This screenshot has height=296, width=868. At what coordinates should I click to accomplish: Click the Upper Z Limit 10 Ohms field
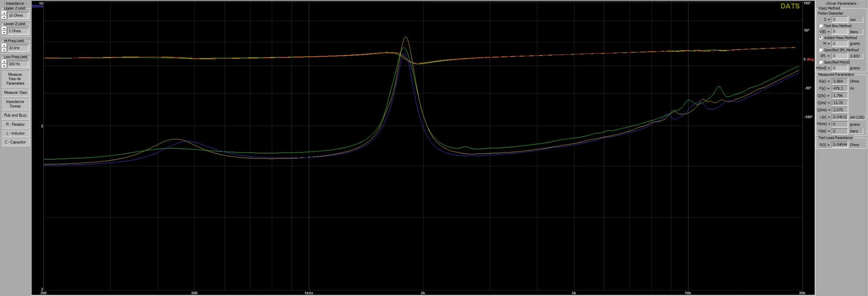click(x=18, y=15)
